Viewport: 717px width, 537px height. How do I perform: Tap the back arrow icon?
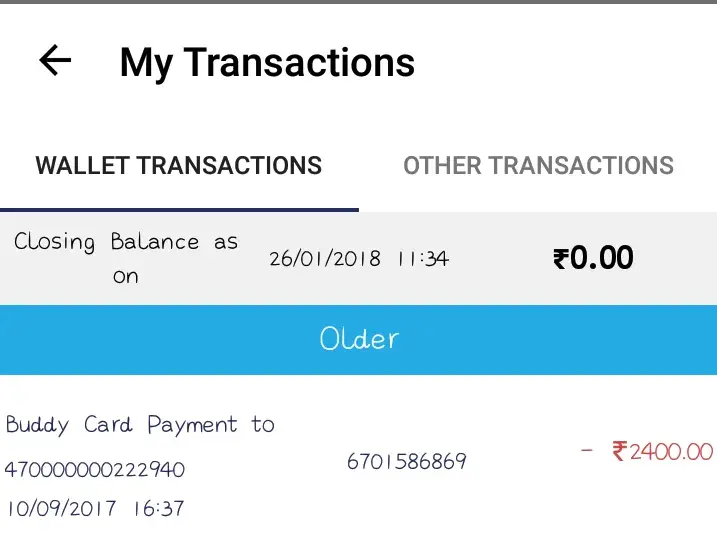pyautogui.click(x=55, y=61)
